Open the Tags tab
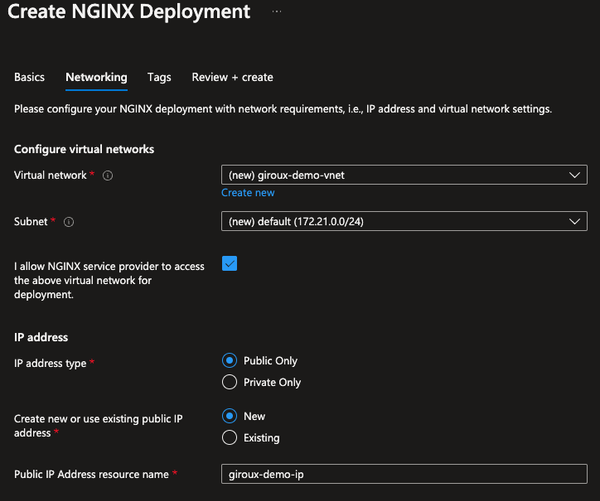 pyautogui.click(x=159, y=77)
